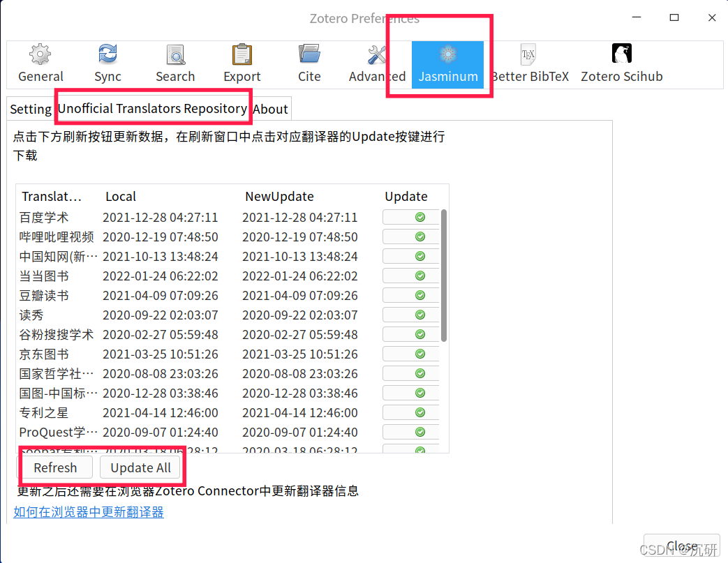Update the 百度学术 translator
This screenshot has height=563, width=728.
[x=410, y=217]
